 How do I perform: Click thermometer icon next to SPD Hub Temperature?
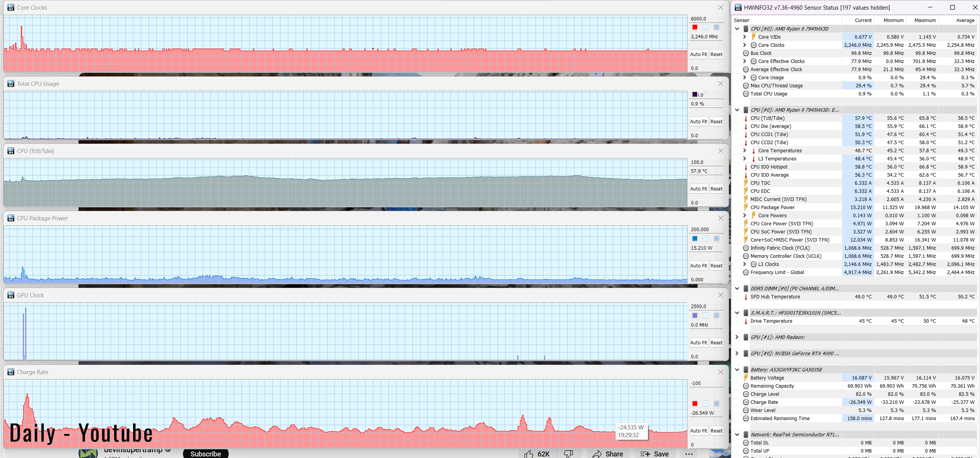click(746, 296)
